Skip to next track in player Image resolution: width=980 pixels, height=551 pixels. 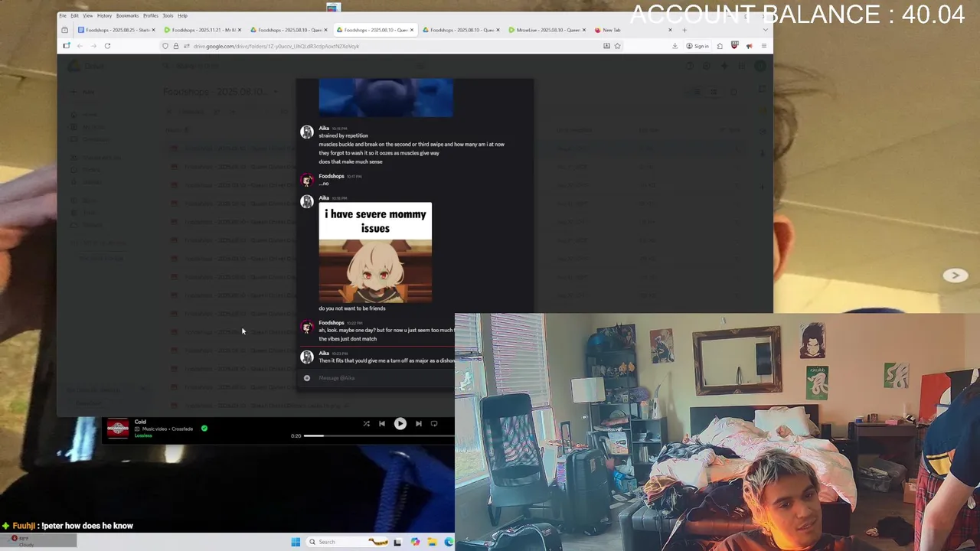click(x=418, y=423)
